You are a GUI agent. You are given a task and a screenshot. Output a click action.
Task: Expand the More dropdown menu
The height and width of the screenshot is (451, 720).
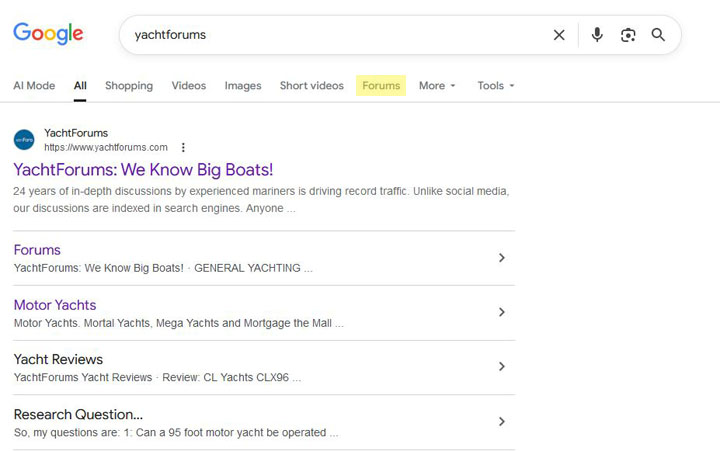click(x=436, y=86)
